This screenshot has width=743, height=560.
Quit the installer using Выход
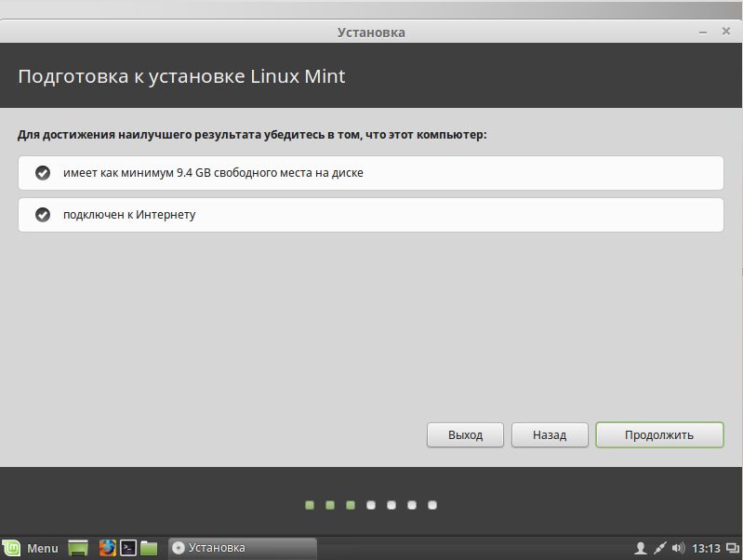(465, 434)
